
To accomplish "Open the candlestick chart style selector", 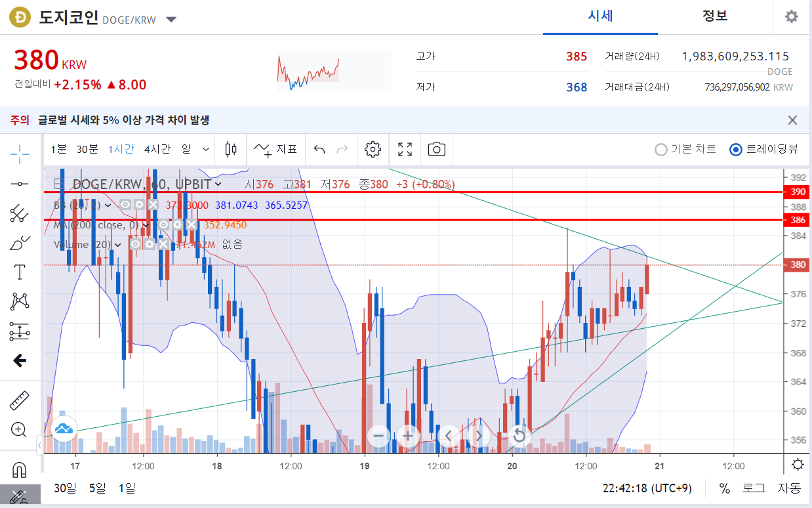I will 231,150.
